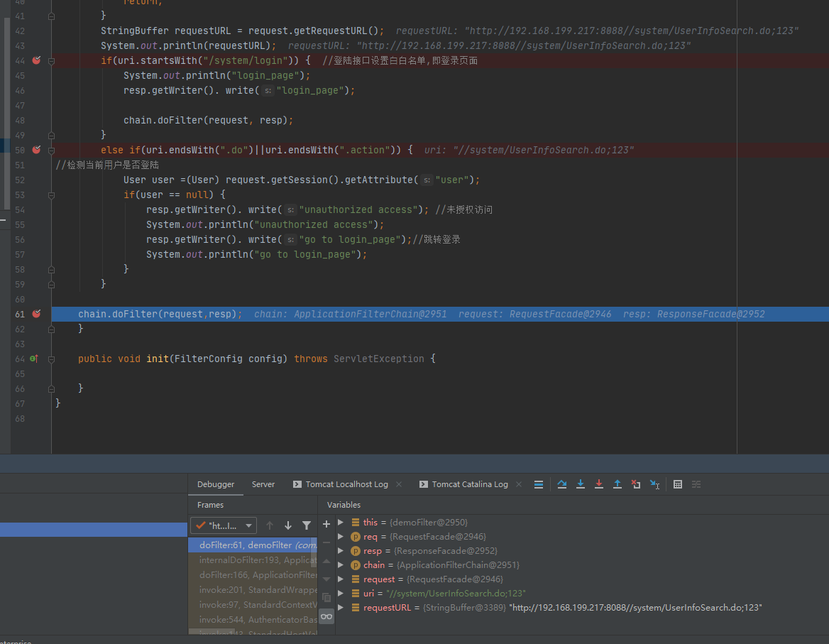Toggle breakpoint on line 44
The width and height of the screenshot is (829, 644).
pyautogui.click(x=36, y=60)
